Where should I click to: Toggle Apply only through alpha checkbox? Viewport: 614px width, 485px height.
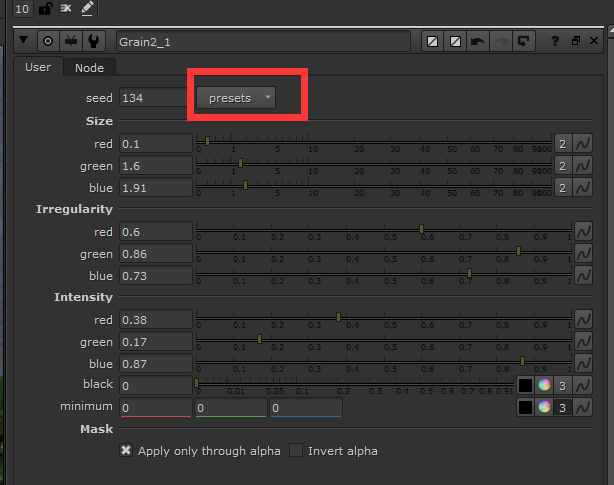point(126,450)
